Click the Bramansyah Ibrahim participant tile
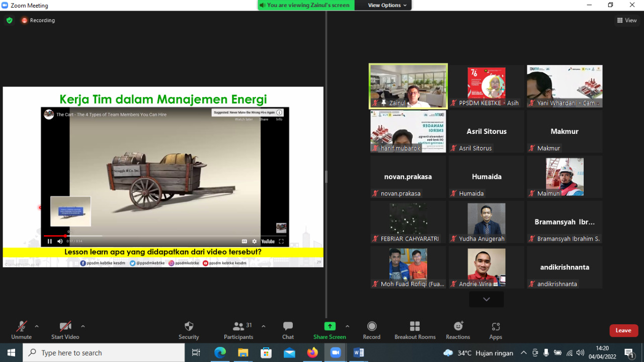The height and width of the screenshot is (362, 644). [x=565, y=222]
